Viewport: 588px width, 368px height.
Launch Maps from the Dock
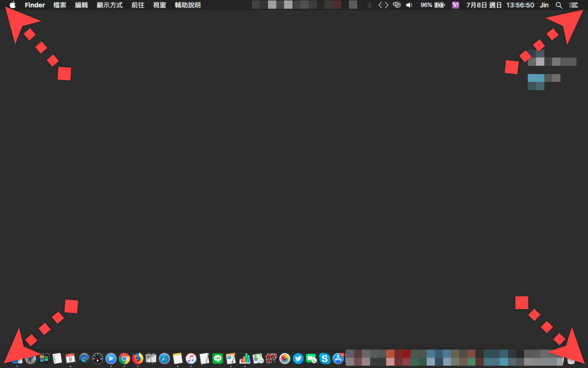258,359
